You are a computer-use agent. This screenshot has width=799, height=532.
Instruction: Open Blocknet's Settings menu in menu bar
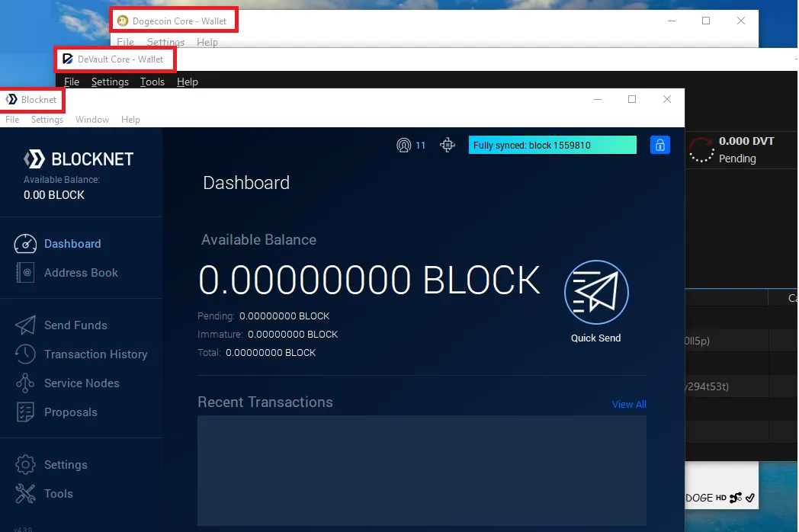pyautogui.click(x=47, y=119)
